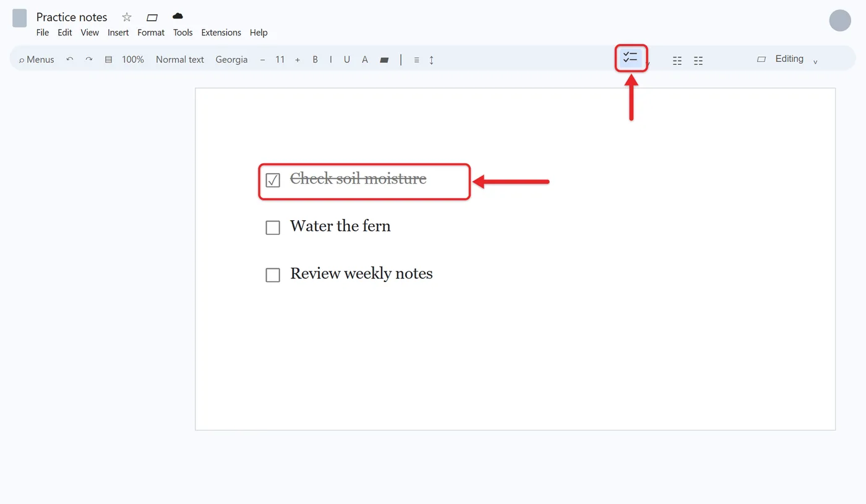This screenshot has height=504, width=866.
Task: Open the Edit menu
Action: [x=65, y=32]
